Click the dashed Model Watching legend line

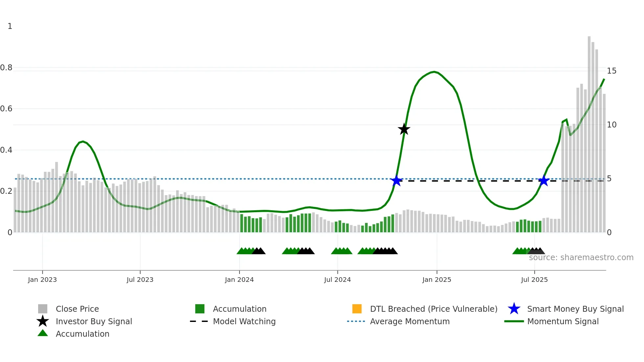click(x=199, y=321)
